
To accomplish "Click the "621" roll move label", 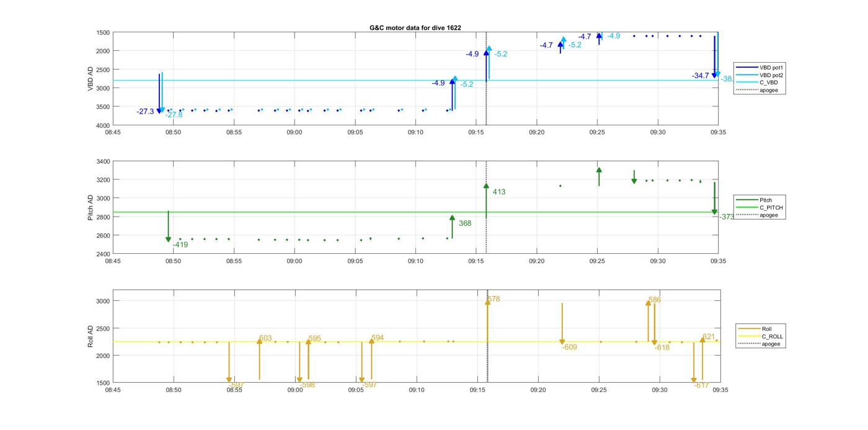I will [709, 337].
